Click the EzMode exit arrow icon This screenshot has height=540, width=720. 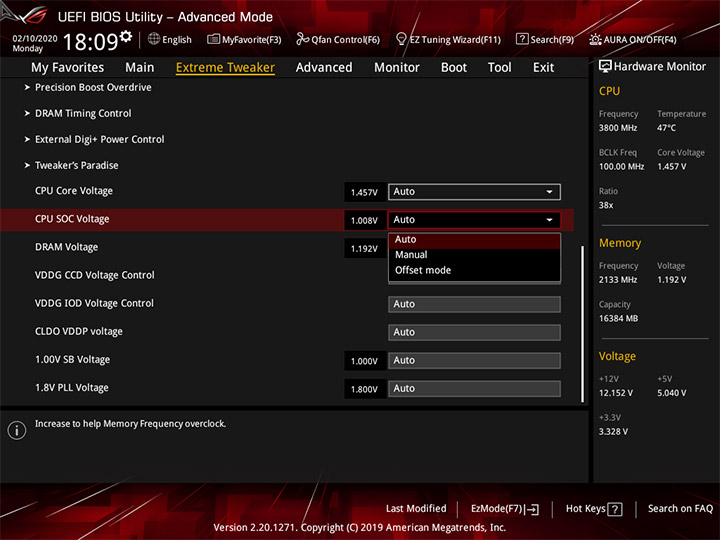532,509
